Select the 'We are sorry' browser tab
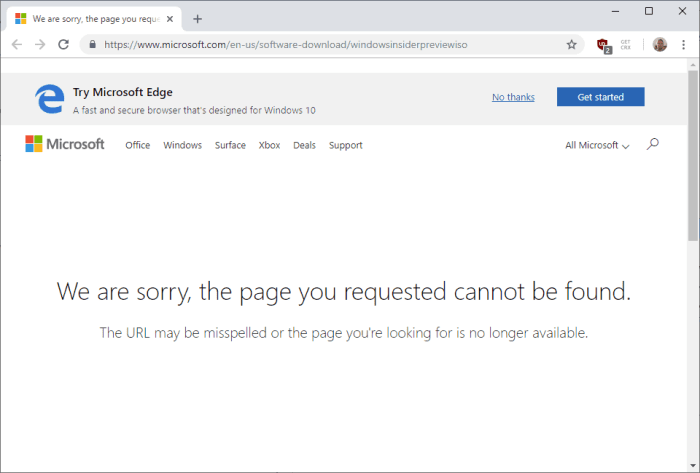The image size is (700, 473). (x=94, y=19)
